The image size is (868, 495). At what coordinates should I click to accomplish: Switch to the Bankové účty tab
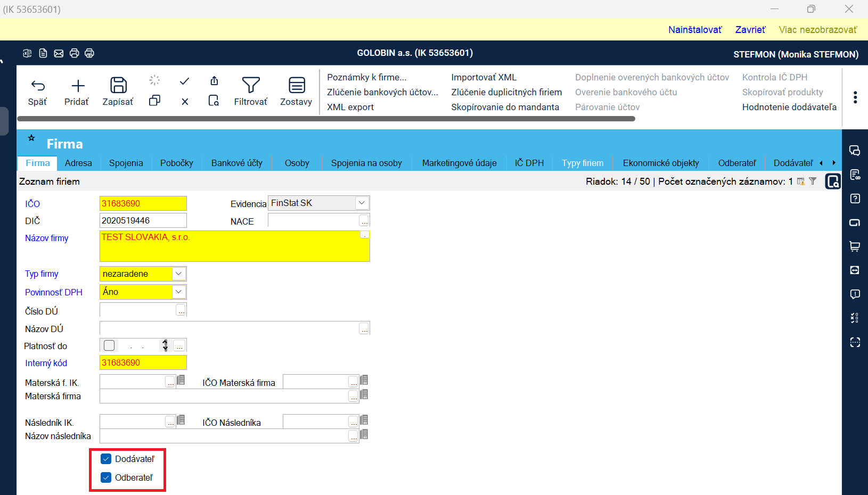236,163
